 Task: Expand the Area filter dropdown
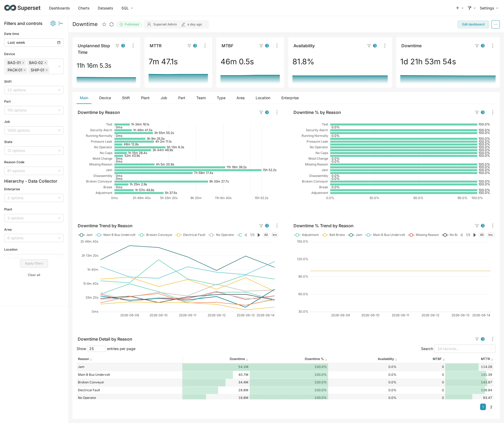click(x=34, y=238)
